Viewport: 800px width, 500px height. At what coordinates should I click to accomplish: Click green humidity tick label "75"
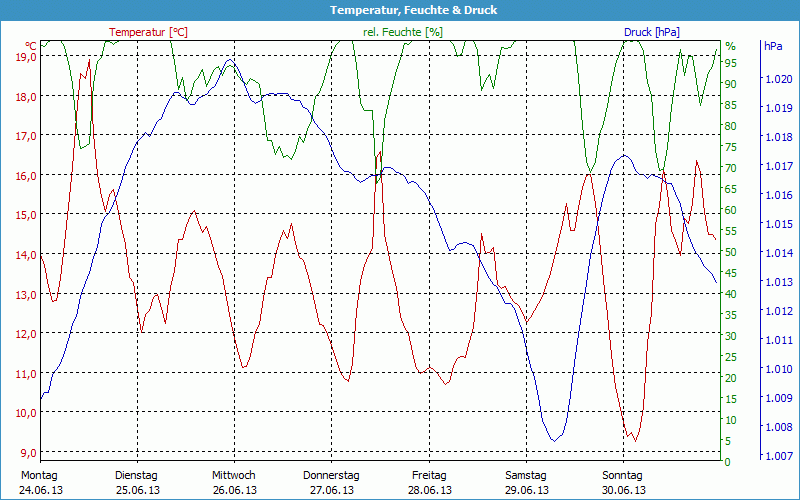pos(731,147)
